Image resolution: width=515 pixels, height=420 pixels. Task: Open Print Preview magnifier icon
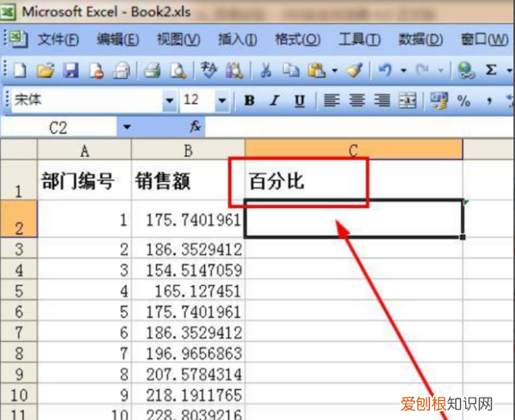click(178, 70)
